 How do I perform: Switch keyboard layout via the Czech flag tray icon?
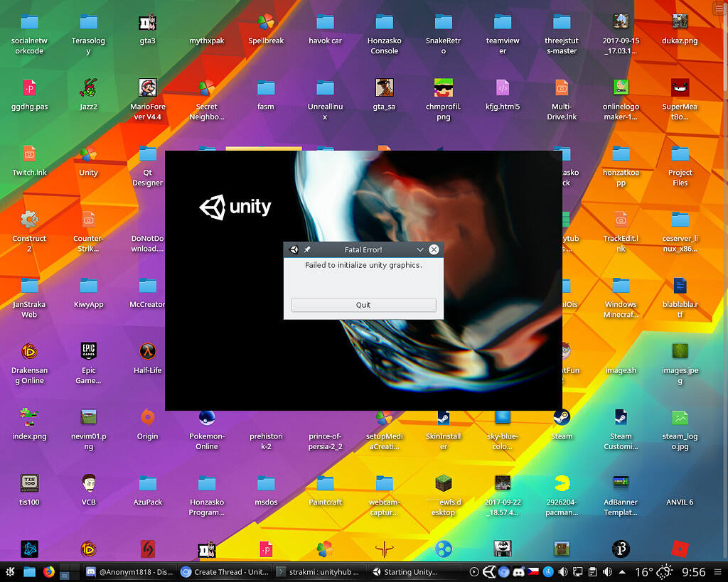(534, 571)
